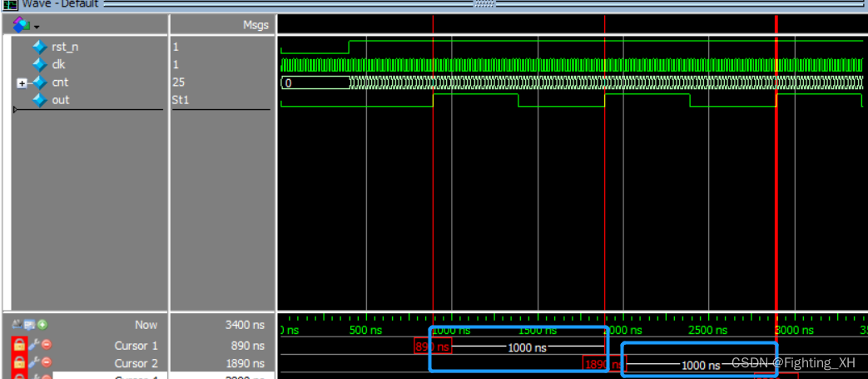The image size is (868, 379).
Task: Click the Cursor 2 time value 1890 ns
Action: click(246, 363)
